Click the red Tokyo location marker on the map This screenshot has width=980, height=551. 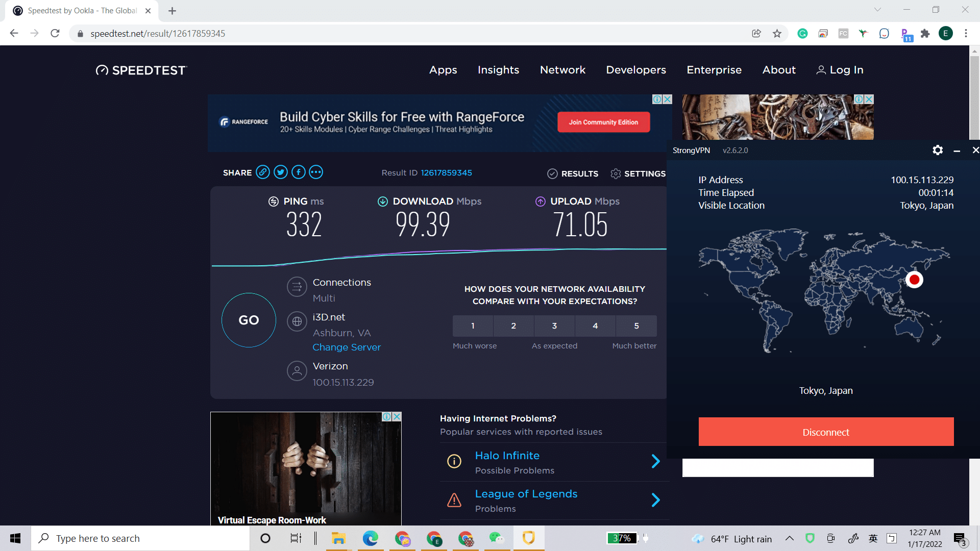(914, 280)
